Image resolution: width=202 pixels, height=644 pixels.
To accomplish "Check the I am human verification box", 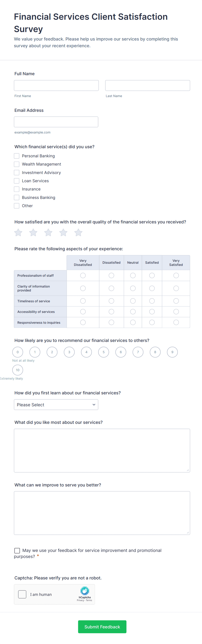I will [22, 594].
